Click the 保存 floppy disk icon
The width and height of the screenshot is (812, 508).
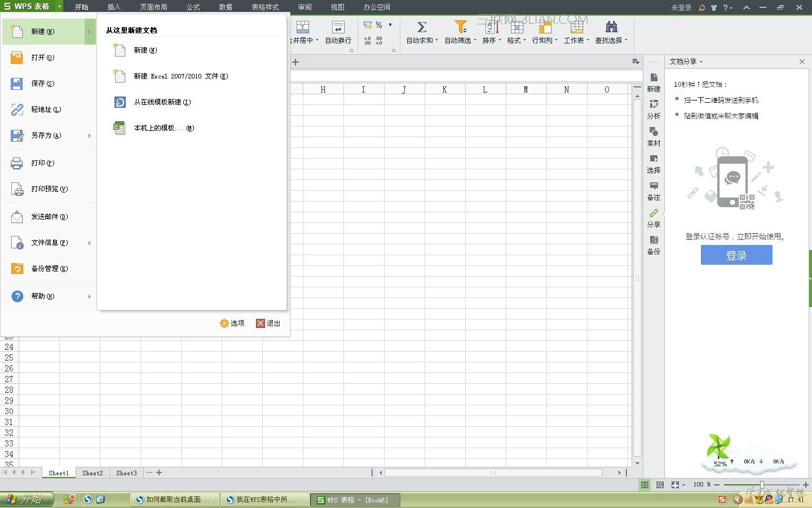[x=17, y=84]
